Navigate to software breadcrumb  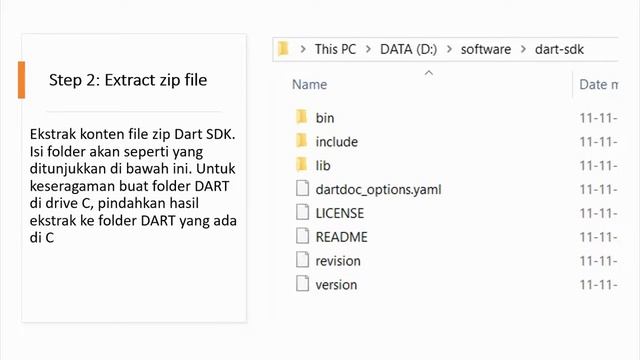click(x=486, y=49)
